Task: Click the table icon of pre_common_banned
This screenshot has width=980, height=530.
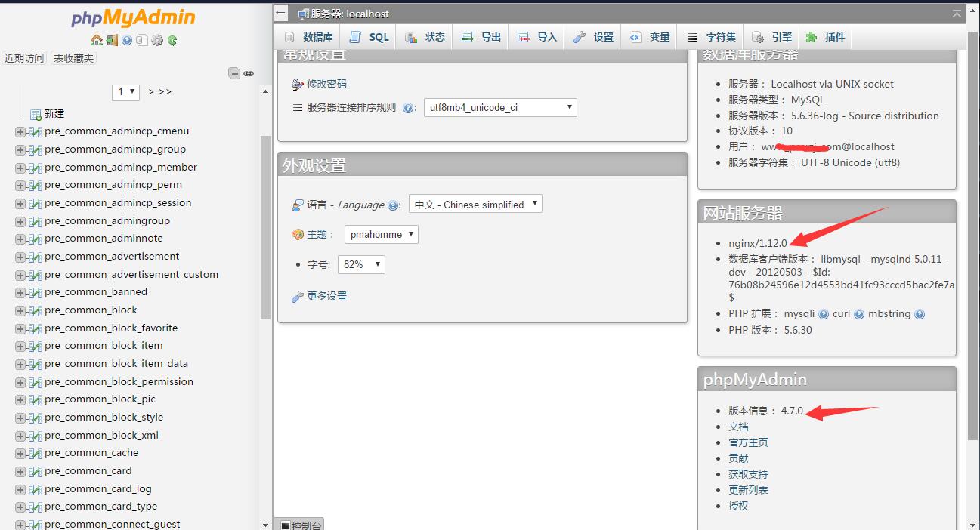Action: [35, 292]
